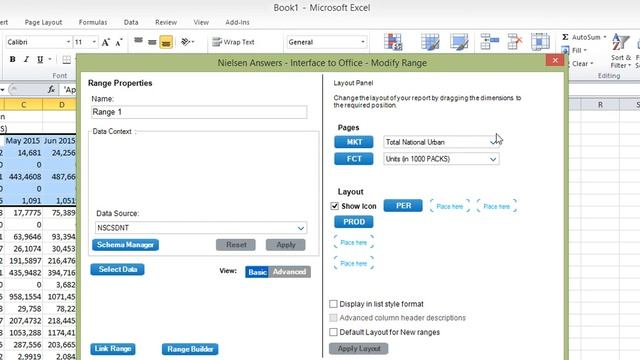
Task: Open the Review ribbon tab
Action: click(166, 22)
